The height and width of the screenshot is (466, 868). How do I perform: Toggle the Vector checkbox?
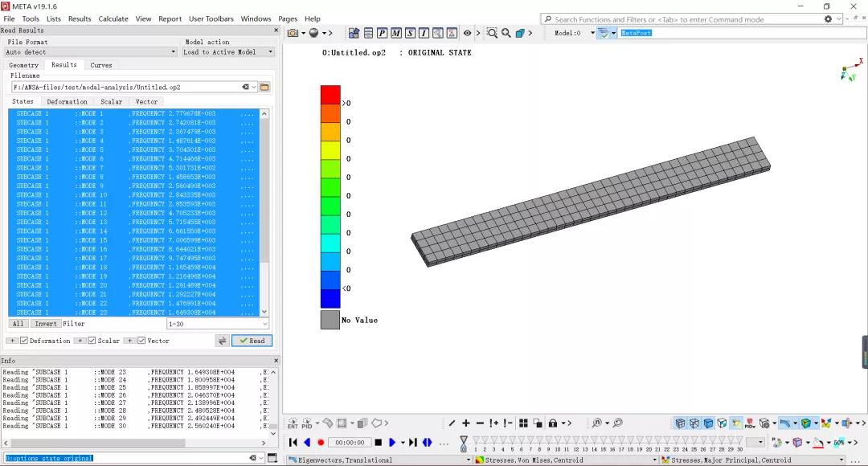click(141, 341)
